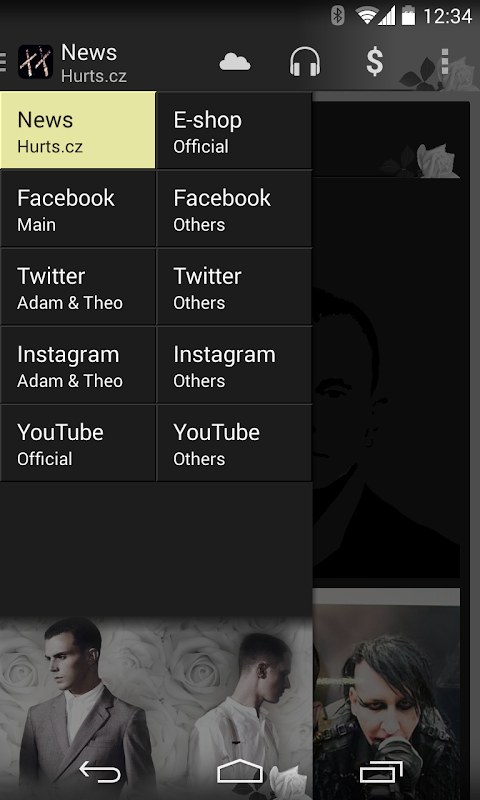Open Instagram Adam & Theo feed
The width and height of the screenshot is (480, 800).
78,365
